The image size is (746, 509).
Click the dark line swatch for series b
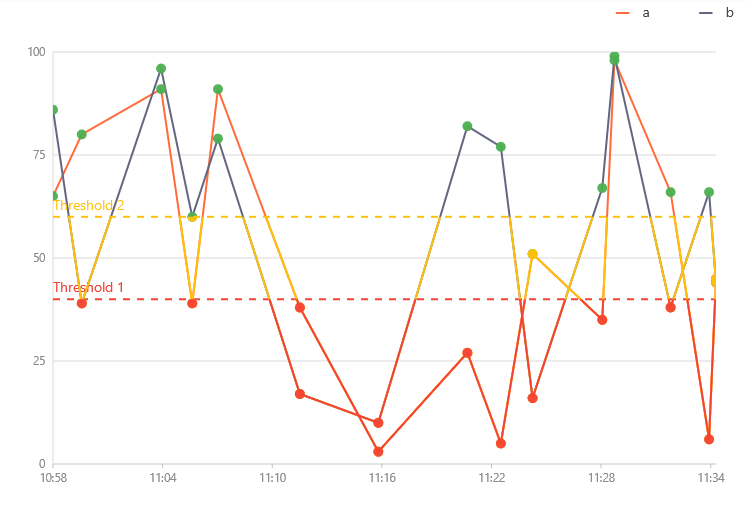706,13
